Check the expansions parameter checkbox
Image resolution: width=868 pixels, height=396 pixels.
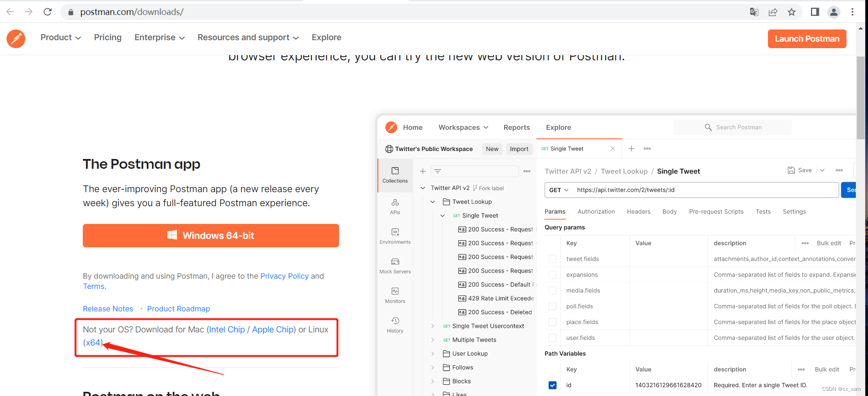tap(552, 275)
